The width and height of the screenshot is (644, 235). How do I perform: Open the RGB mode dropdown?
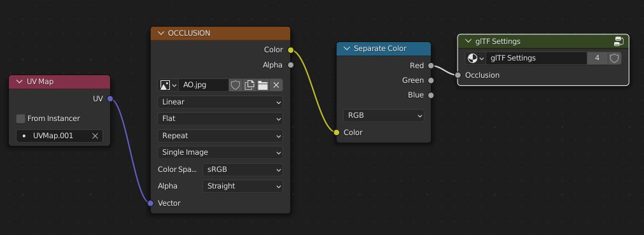click(384, 115)
